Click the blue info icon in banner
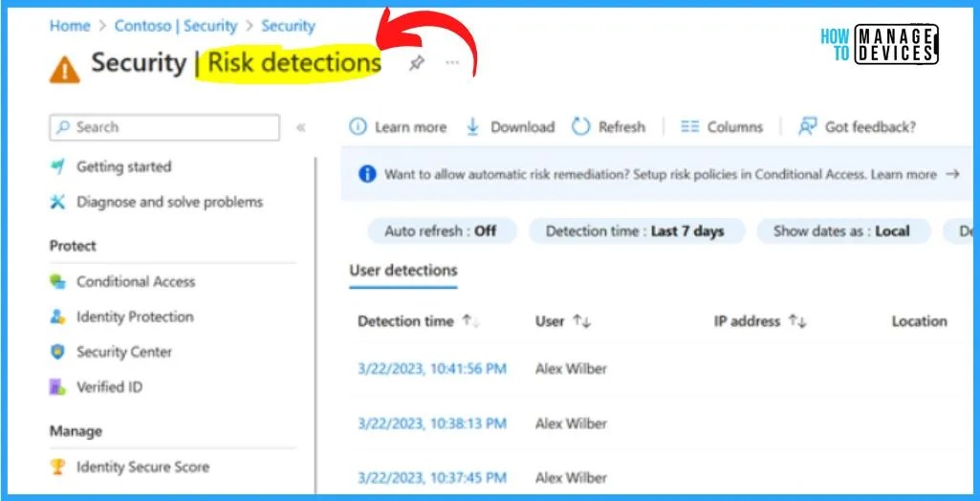980x501 pixels. click(367, 174)
